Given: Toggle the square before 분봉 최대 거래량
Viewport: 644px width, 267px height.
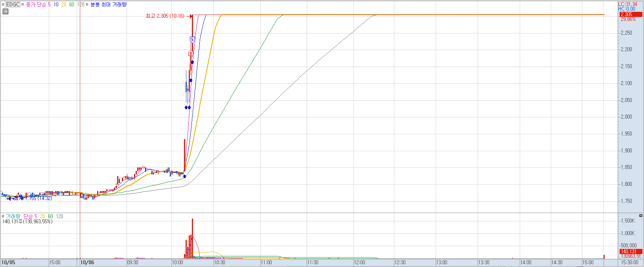Looking at the screenshot, I should point(87,5).
